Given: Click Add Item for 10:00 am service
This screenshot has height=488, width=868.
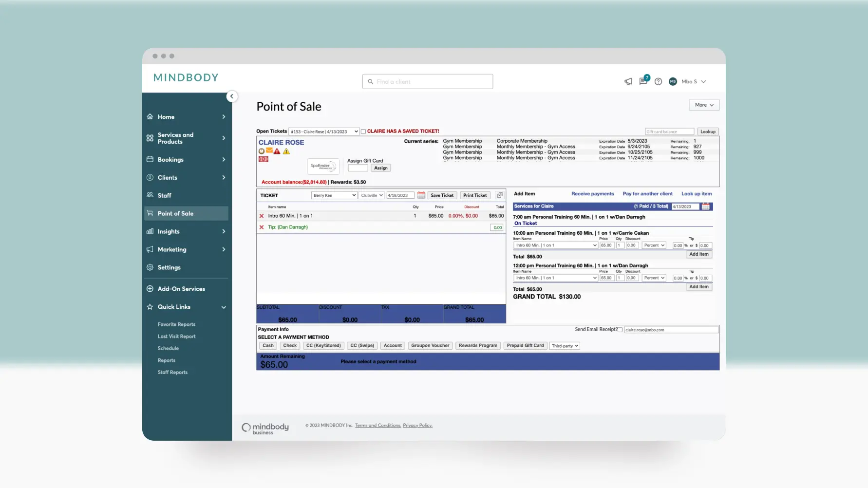Looking at the screenshot, I should [x=699, y=254].
